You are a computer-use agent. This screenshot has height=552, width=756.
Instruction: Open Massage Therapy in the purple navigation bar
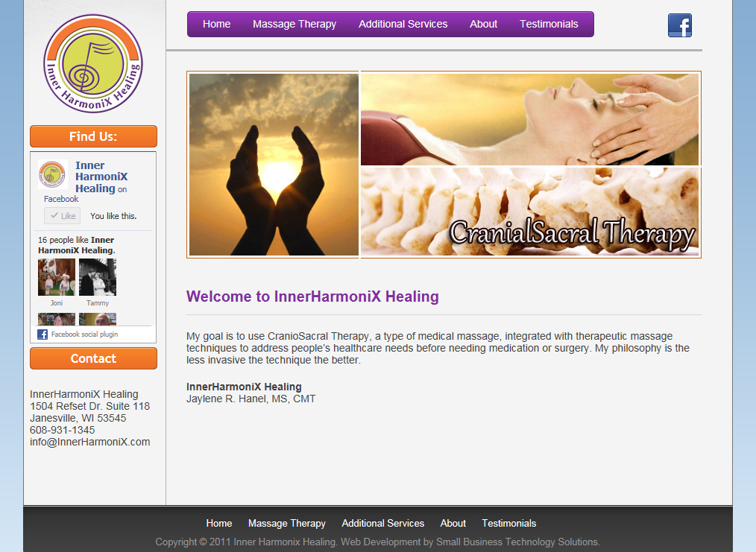(x=294, y=24)
